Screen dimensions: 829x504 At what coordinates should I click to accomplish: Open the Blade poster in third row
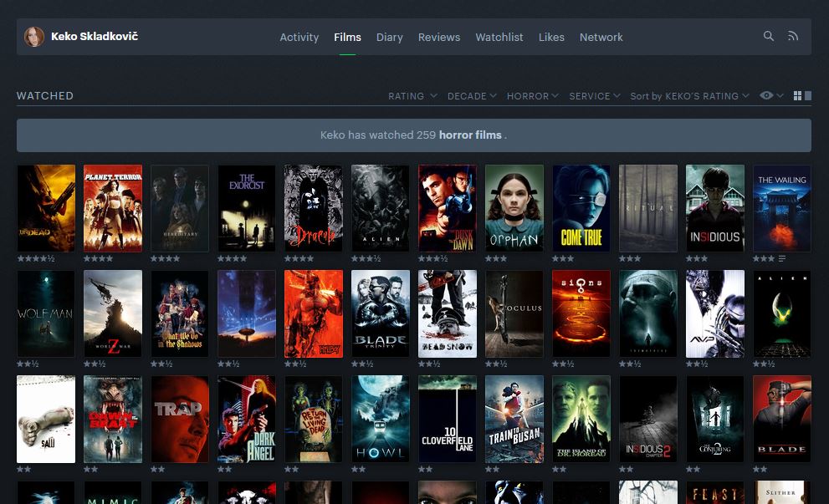point(782,420)
